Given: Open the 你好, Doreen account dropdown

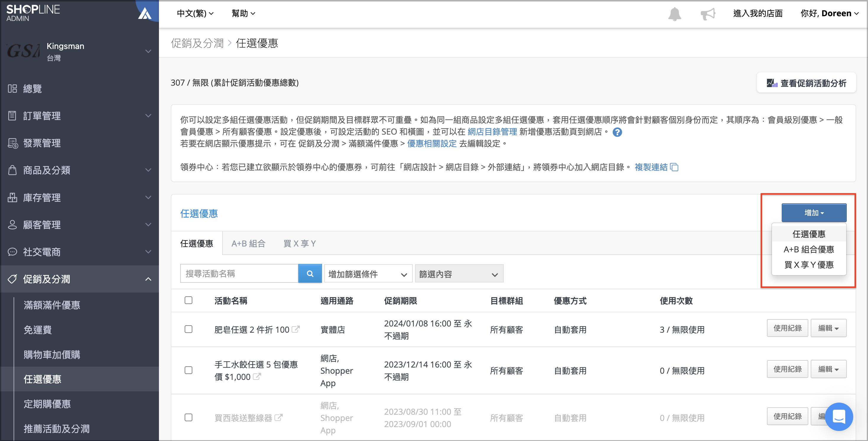Looking at the screenshot, I should 830,14.
